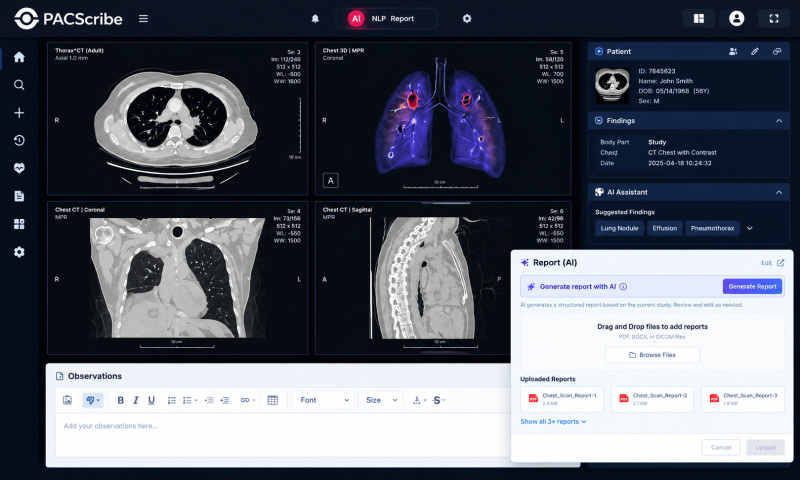The height and width of the screenshot is (480, 800).
Task: Select the Lung Nodule suggested finding
Action: 619,229
